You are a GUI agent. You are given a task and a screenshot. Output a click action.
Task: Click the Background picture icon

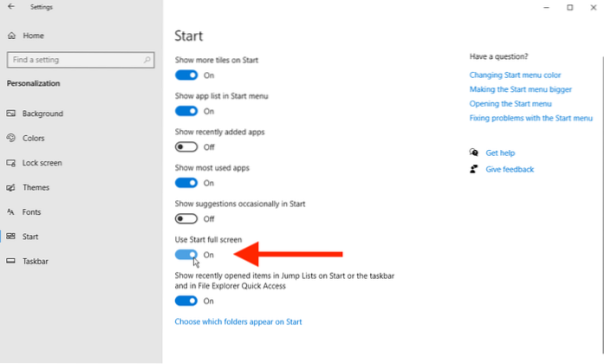(x=10, y=114)
